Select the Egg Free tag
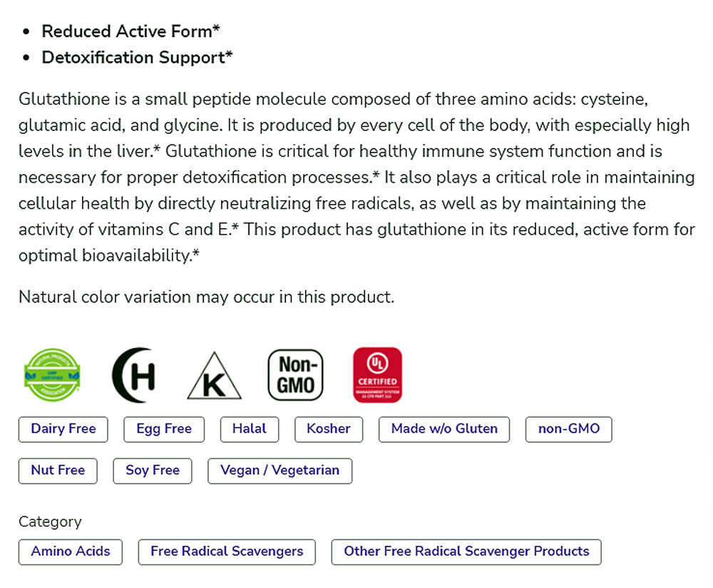This screenshot has height=588, width=713. [164, 429]
